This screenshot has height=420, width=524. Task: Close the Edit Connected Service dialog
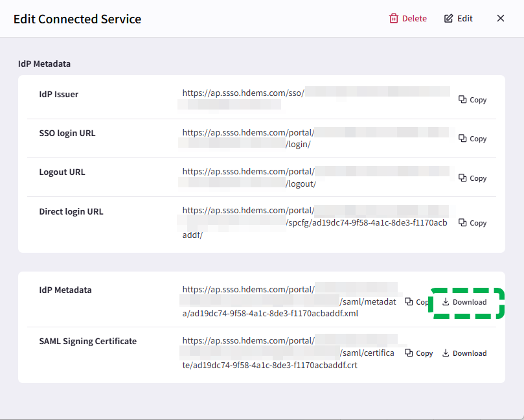point(500,18)
